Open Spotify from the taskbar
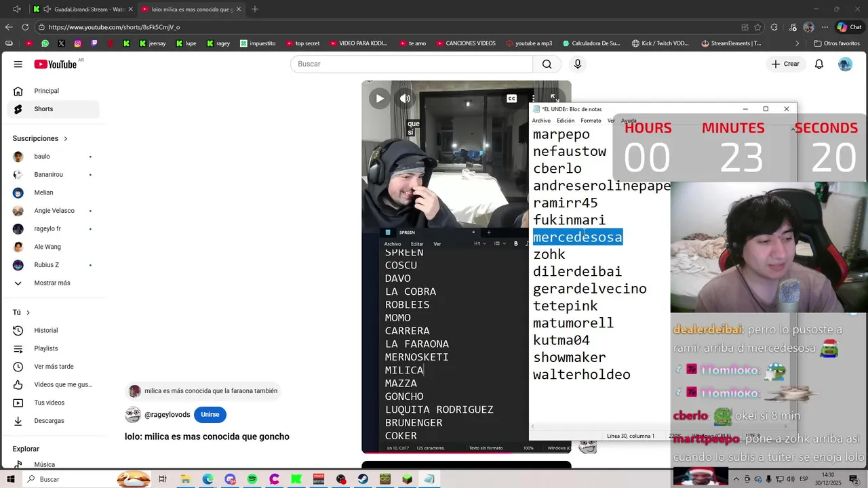Screen dimensions: 868x488 point(252,479)
